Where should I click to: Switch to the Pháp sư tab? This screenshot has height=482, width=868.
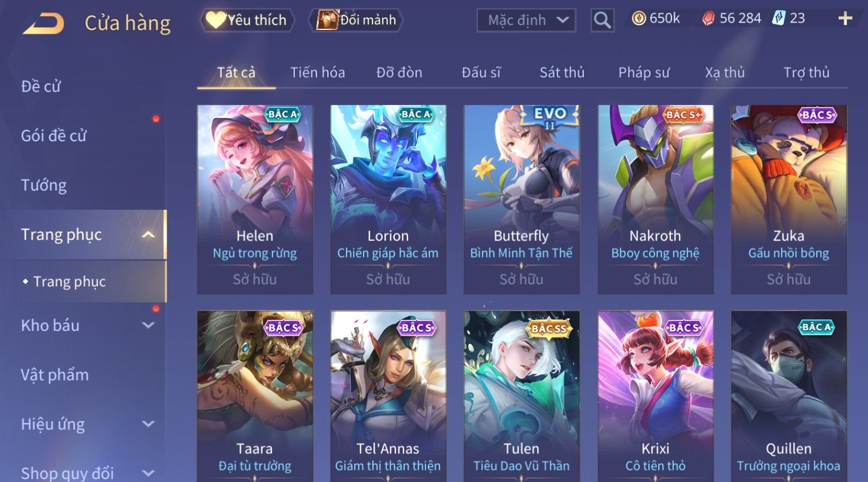coord(644,73)
